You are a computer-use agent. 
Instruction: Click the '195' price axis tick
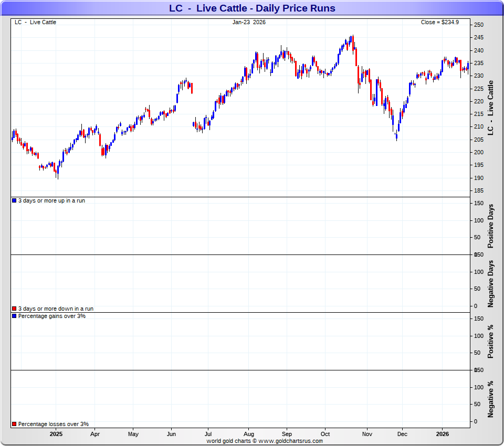click(479, 165)
